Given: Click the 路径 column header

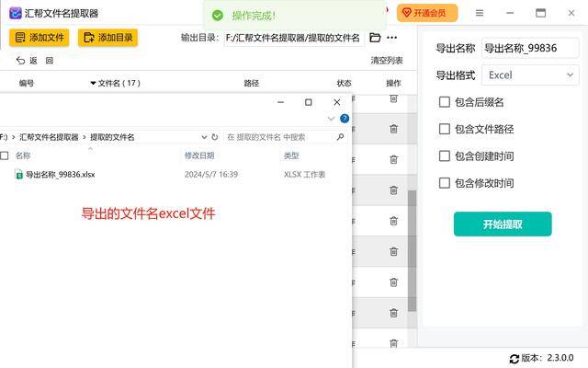Looking at the screenshot, I should tap(252, 83).
